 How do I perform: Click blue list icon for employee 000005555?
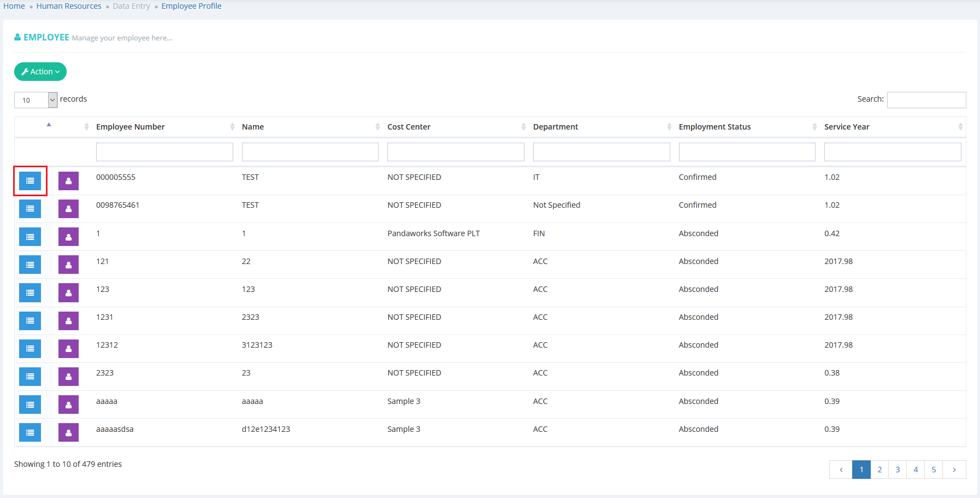(x=30, y=181)
